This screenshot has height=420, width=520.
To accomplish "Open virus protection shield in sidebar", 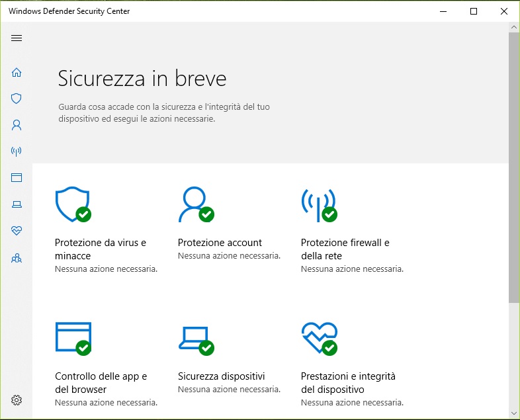I will pos(17,99).
